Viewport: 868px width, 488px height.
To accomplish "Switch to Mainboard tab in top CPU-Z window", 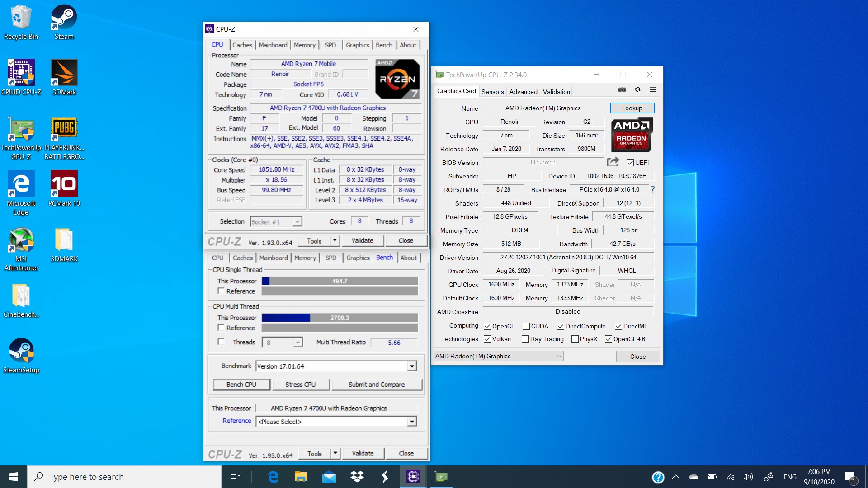I will pos(273,45).
